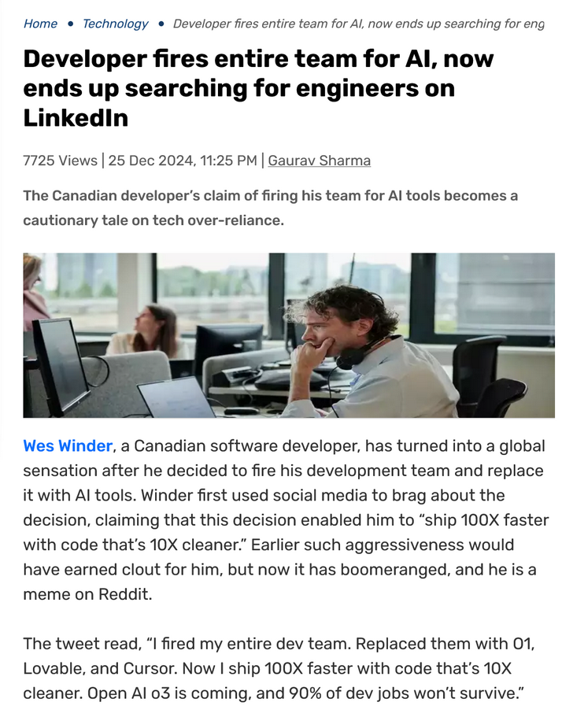Click the woman seated in photo background
Viewport: 573px width, 728px height.
149,331
